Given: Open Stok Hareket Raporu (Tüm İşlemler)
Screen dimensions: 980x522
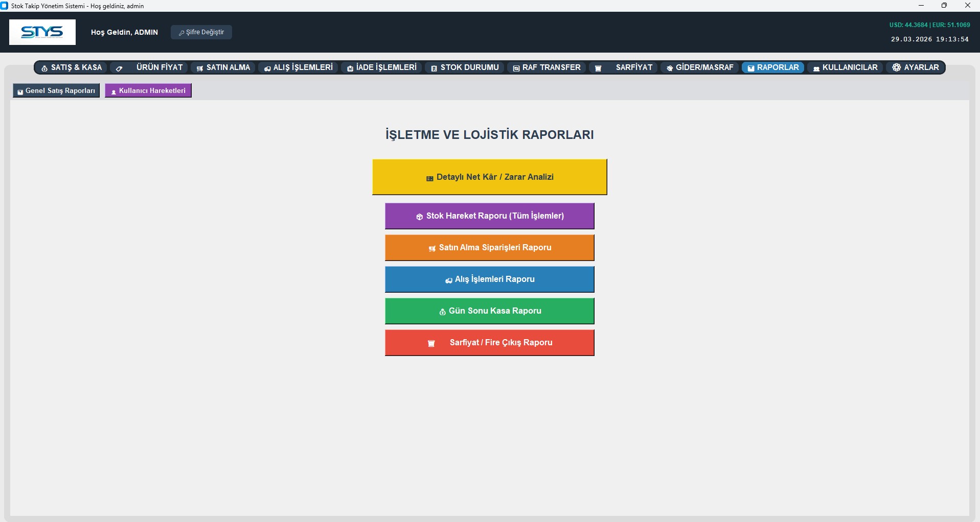Looking at the screenshot, I should (x=489, y=216).
